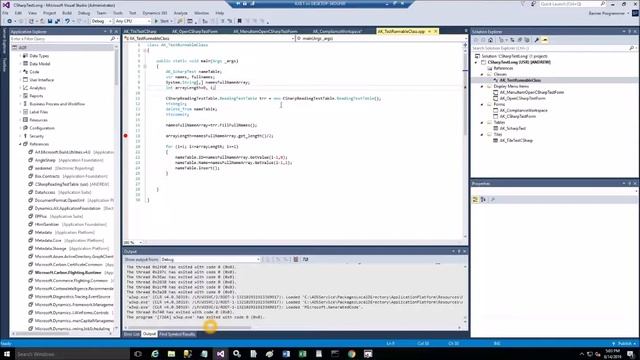The height and width of the screenshot is (360, 640).
Task: Click the search magnifier in Application Explorer filter
Action: point(113,39)
